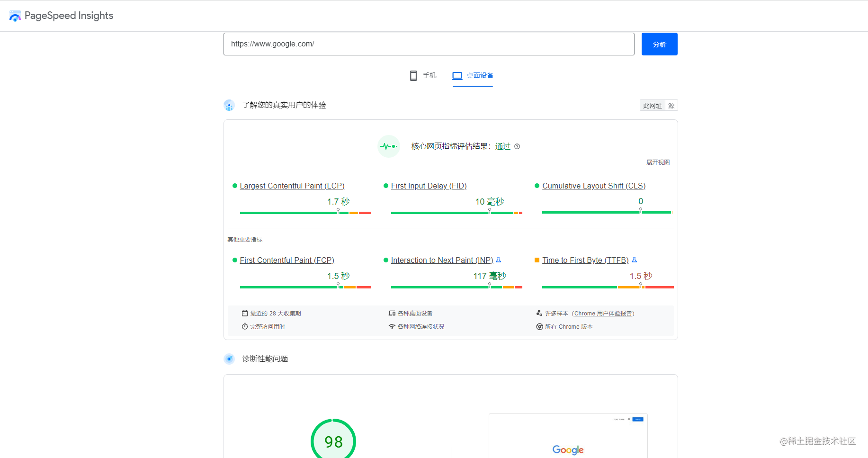Click the LCP value 1.7 秒
This screenshot has width=868, height=458.
(x=338, y=201)
